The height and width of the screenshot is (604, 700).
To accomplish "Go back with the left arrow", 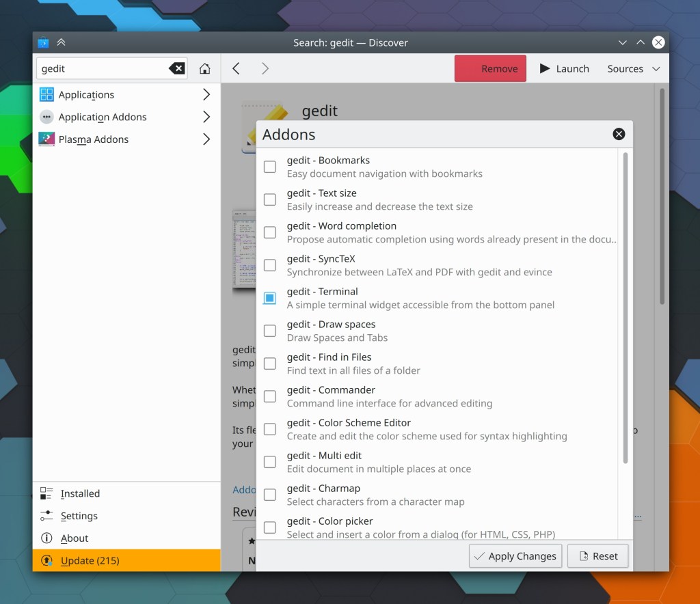I will [236, 68].
